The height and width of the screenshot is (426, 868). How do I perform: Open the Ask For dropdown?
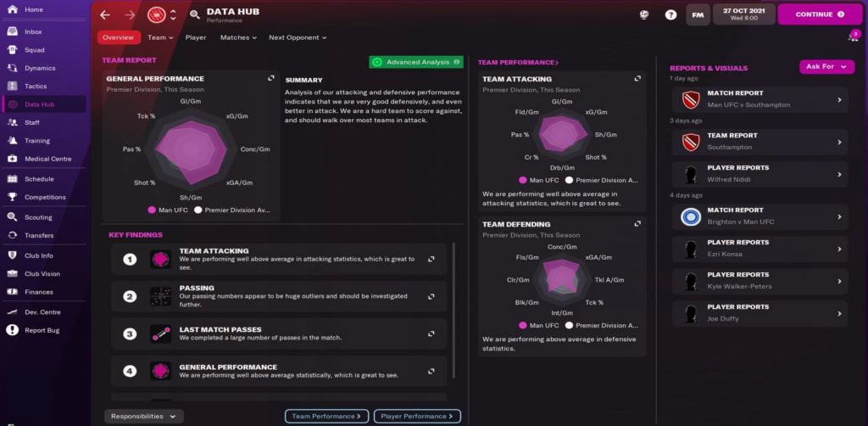click(826, 66)
